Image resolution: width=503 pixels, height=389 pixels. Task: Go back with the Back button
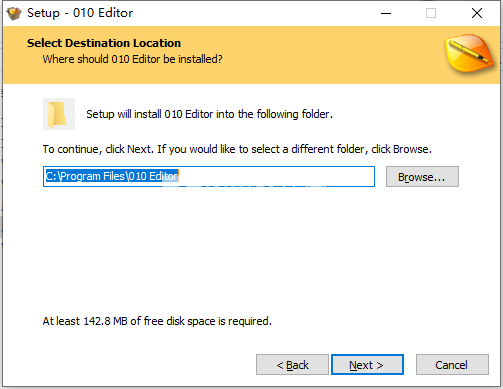coord(292,365)
